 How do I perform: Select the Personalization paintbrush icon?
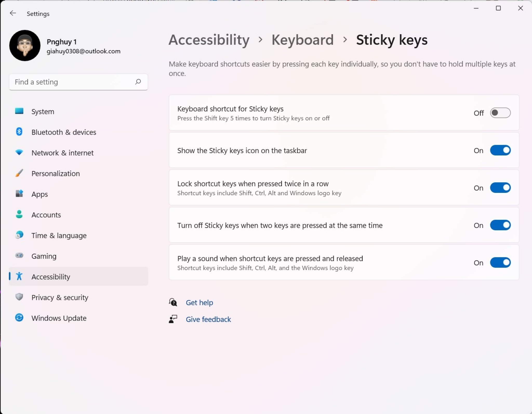[x=19, y=173]
